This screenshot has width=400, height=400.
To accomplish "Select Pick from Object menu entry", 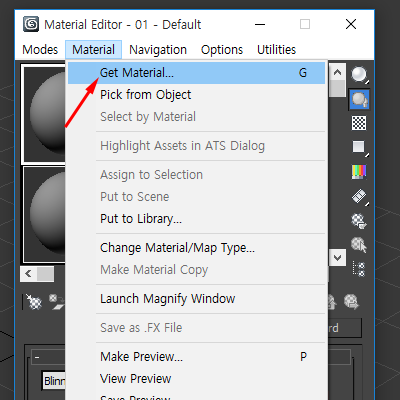I will [x=196, y=95].
